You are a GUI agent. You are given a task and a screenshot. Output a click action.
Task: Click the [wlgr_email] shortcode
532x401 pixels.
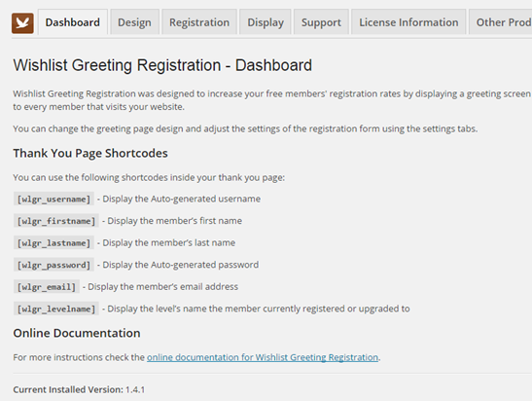(47, 287)
